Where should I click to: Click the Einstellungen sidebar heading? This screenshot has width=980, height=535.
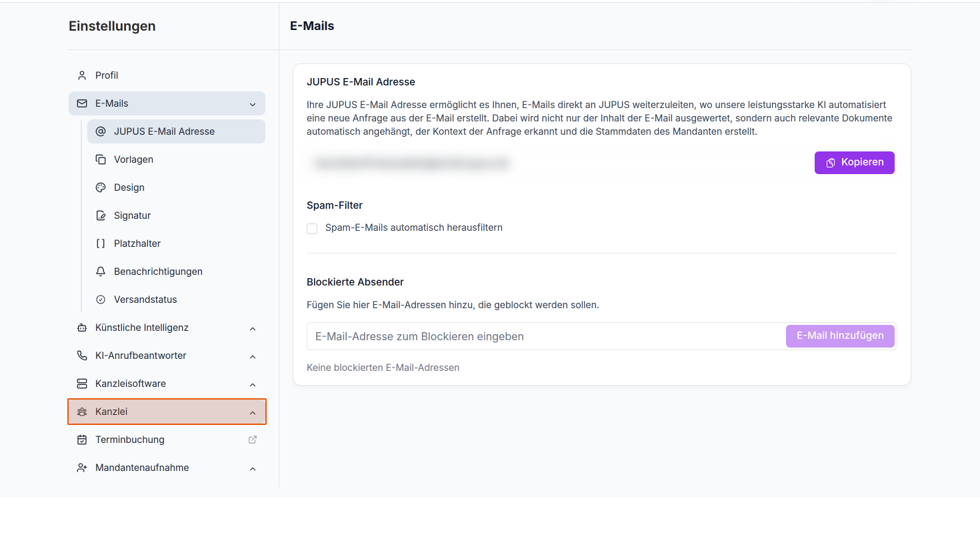tap(112, 26)
